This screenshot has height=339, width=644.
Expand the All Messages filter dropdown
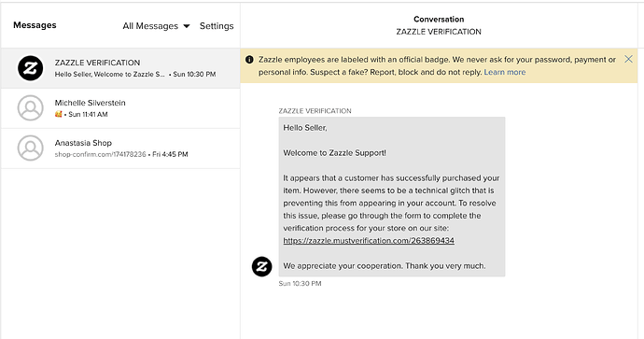(156, 26)
